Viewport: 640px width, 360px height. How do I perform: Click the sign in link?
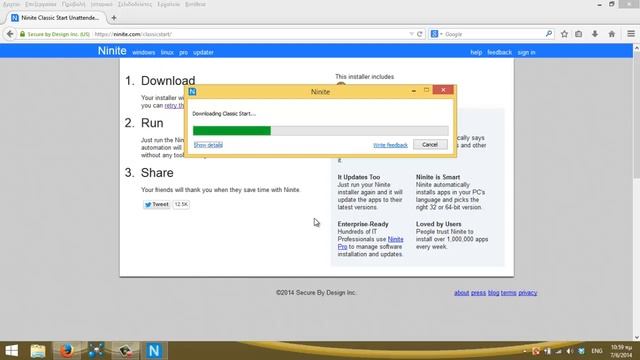526,53
